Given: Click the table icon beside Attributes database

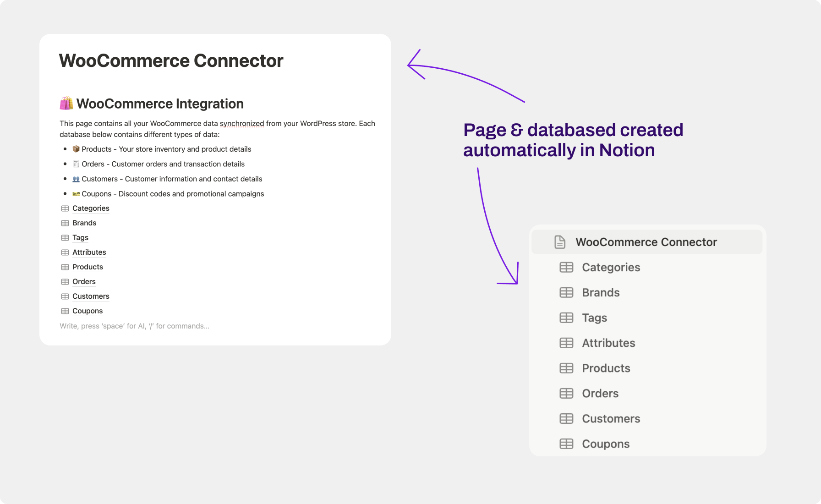Looking at the screenshot, I should click(65, 252).
